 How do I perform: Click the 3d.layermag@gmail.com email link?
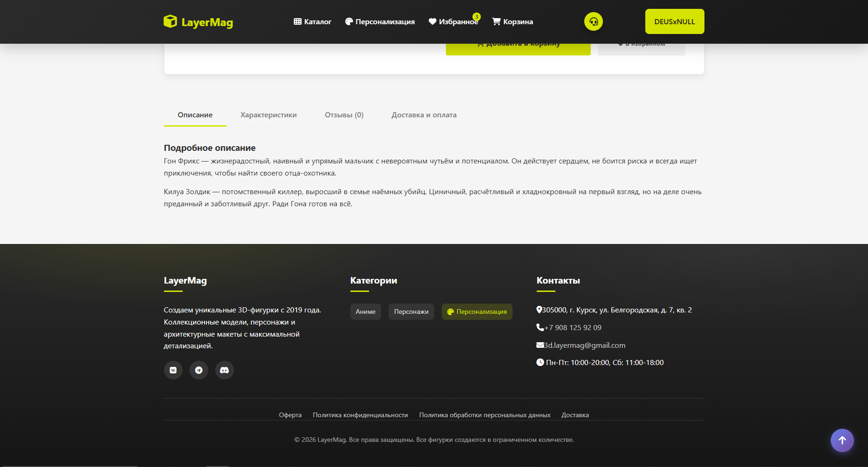pyautogui.click(x=584, y=345)
